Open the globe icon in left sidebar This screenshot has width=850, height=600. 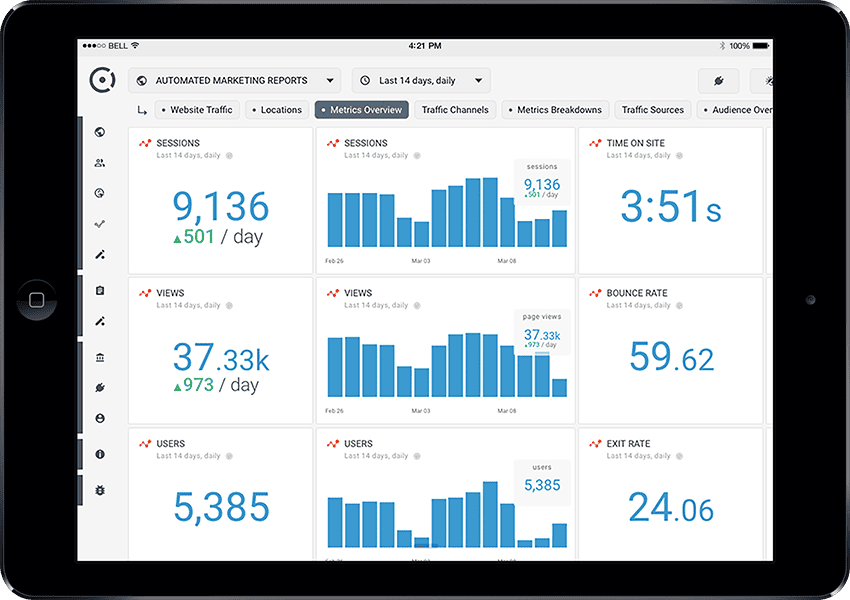pyautogui.click(x=100, y=132)
